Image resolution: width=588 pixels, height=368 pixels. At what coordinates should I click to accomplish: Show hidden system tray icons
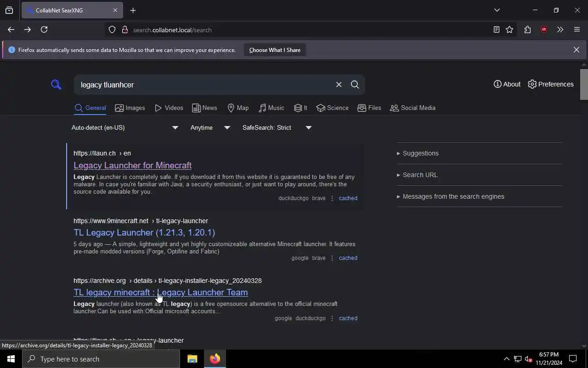coord(506,359)
